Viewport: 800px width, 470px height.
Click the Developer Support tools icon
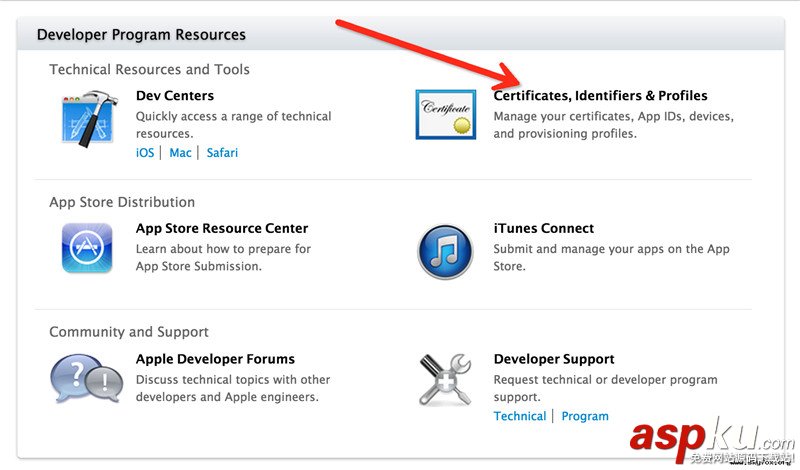(x=446, y=380)
